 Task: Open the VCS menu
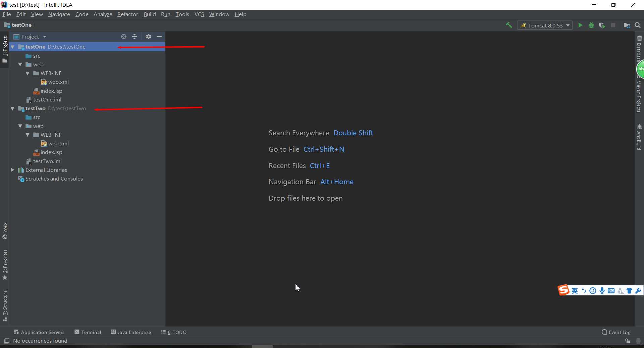[199, 14]
